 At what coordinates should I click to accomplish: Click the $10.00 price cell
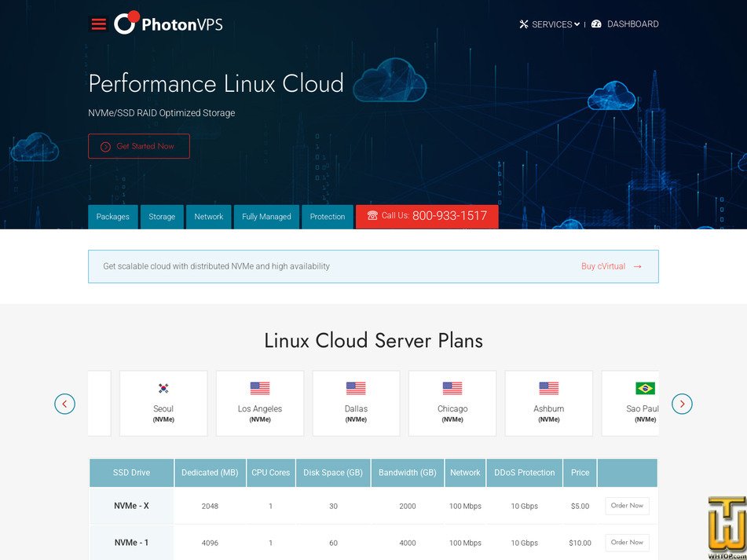pos(580,543)
